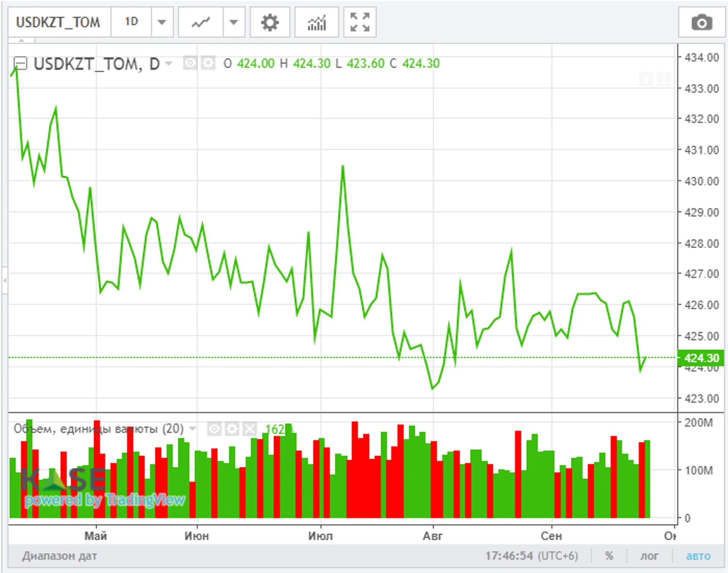Viewport: 728px width, 573px height.
Task: Edit the USDKZT_TOM symbol field
Action: (x=58, y=23)
